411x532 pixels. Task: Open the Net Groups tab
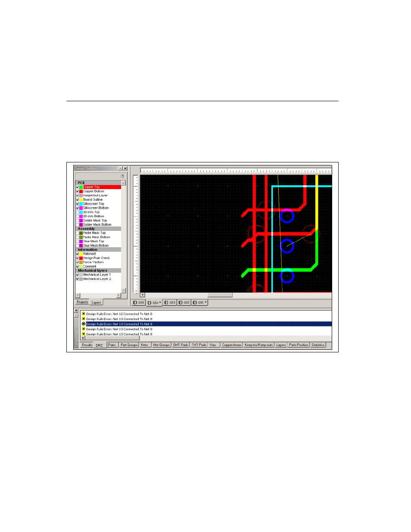pos(162,345)
